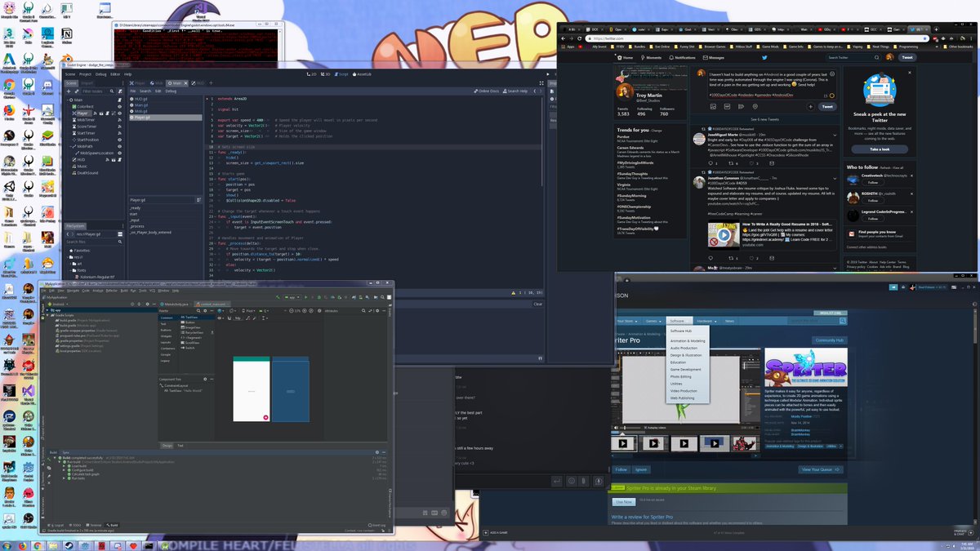The image size is (980, 551).
Task: Reload the Twitter page in Chrome
Action: click(581, 38)
